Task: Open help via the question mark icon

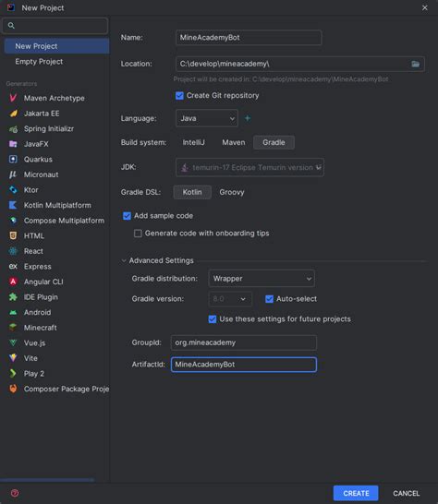Action: [x=15, y=493]
